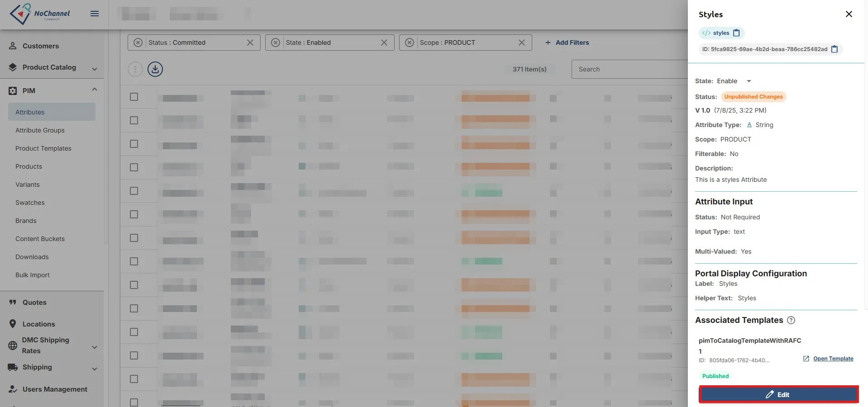Click the download icon above the table

click(x=155, y=69)
